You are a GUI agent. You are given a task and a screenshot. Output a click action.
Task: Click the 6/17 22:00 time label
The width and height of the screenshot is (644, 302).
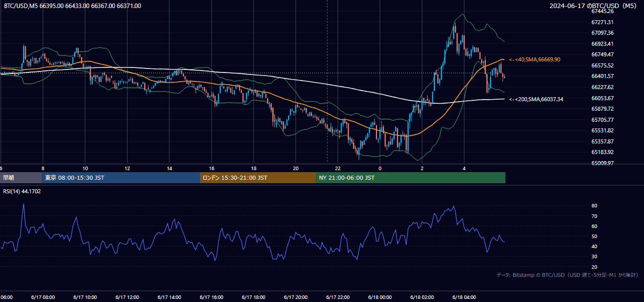[x=338, y=297]
